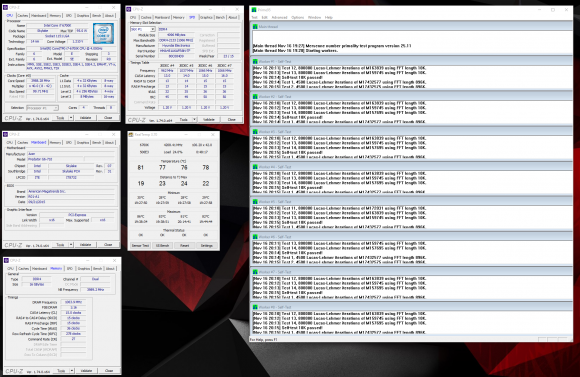
Task: Click Validate in CPU-Z SPD window
Action: tap(209, 120)
